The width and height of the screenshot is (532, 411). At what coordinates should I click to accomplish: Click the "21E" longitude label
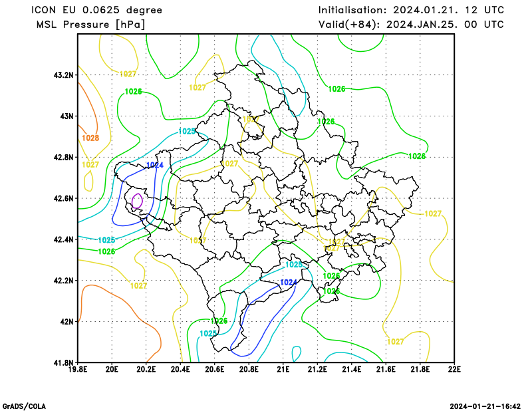pos(283,369)
